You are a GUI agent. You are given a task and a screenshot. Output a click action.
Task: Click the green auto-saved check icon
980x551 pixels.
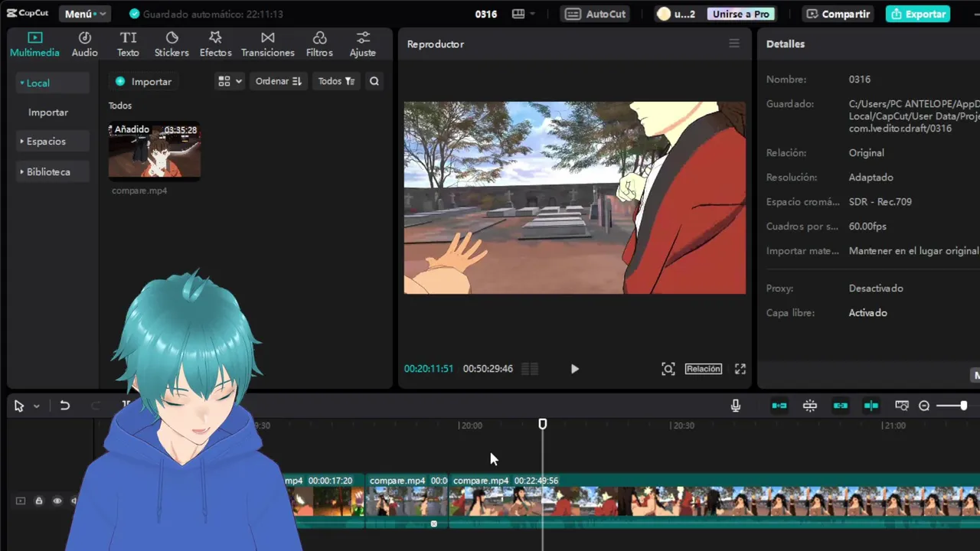[135, 14]
